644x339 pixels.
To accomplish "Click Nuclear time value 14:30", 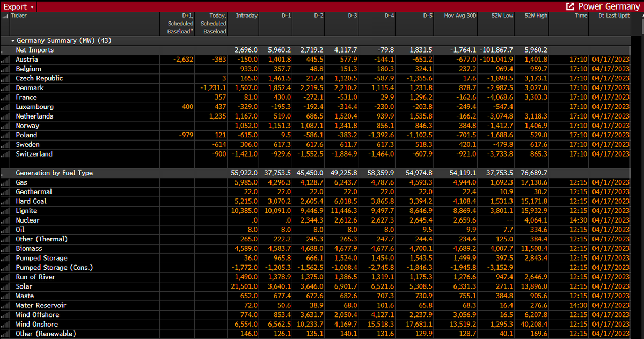I will tap(579, 220).
